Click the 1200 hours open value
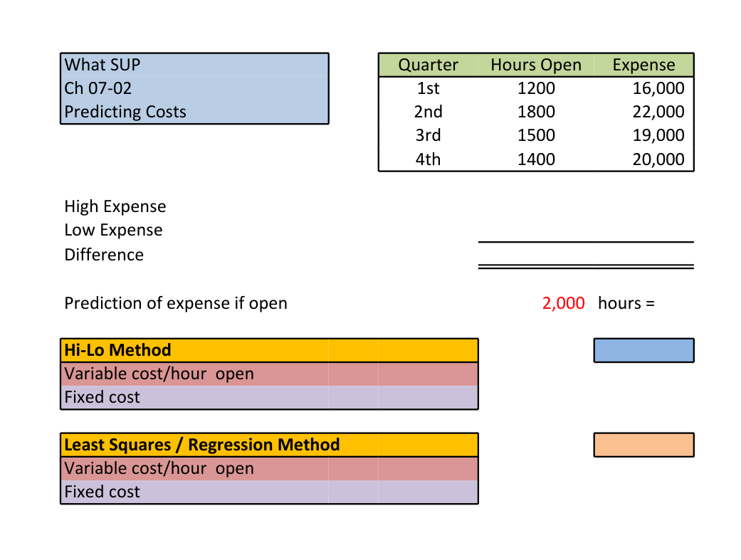741x560 pixels. (x=536, y=88)
